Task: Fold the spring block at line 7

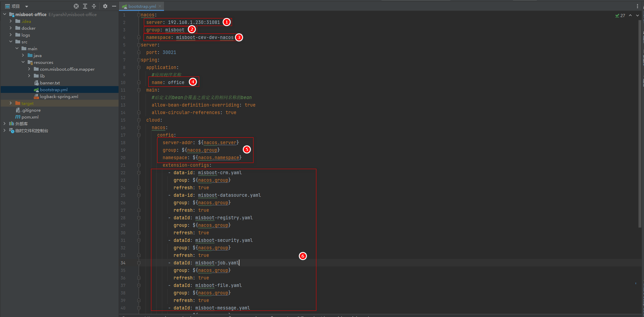Action: point(139,60)
